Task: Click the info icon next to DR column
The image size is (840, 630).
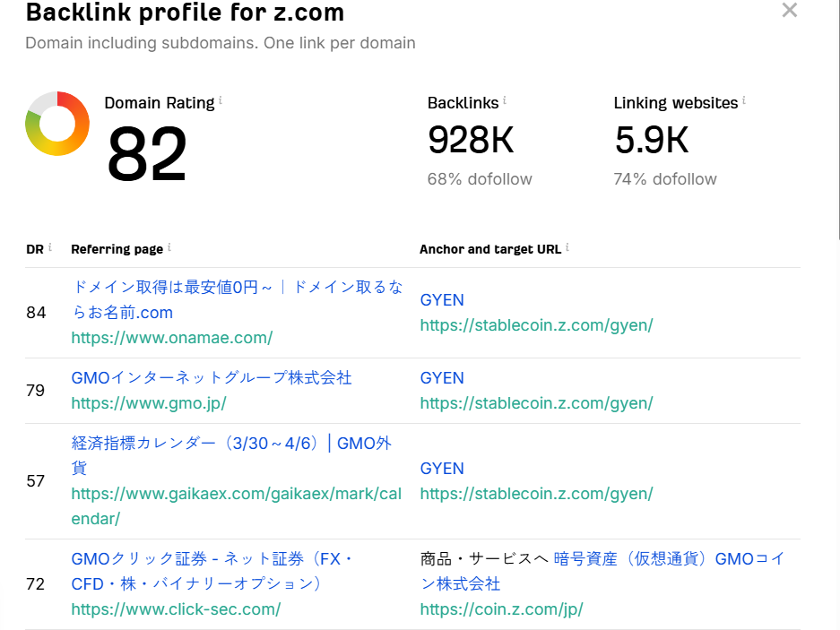Action: [x=50, y=247]
